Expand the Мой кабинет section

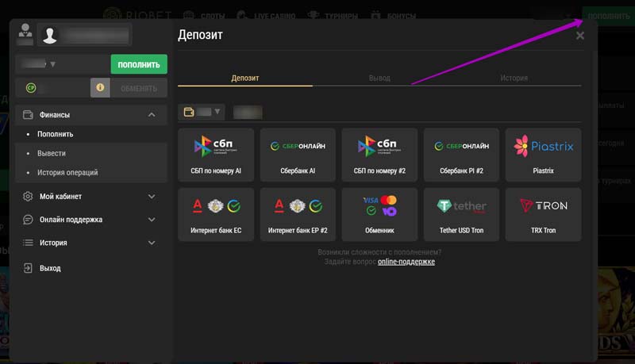(x=90, y=196)
